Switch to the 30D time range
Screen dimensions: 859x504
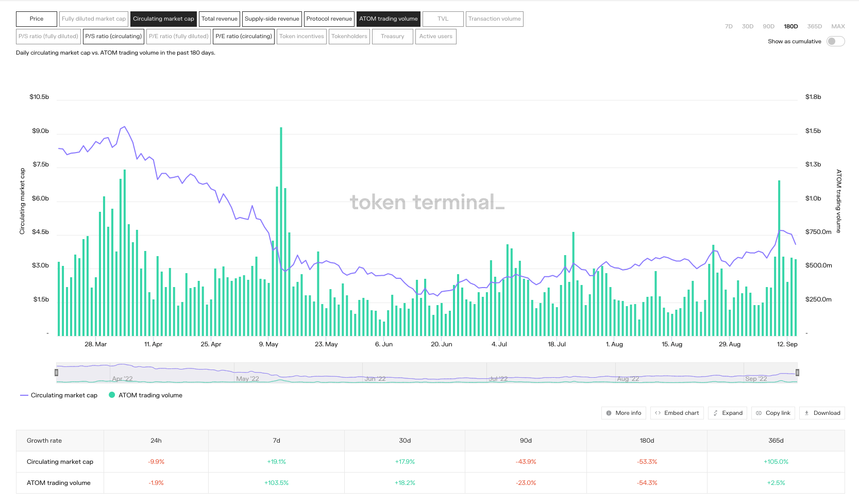point(747,26)
